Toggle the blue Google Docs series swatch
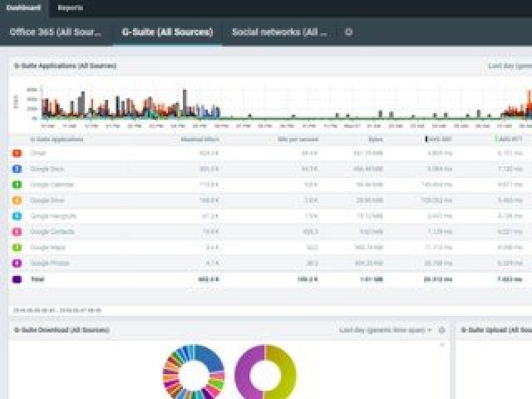The width and height of the screenshot is (532, 399). 17,169
